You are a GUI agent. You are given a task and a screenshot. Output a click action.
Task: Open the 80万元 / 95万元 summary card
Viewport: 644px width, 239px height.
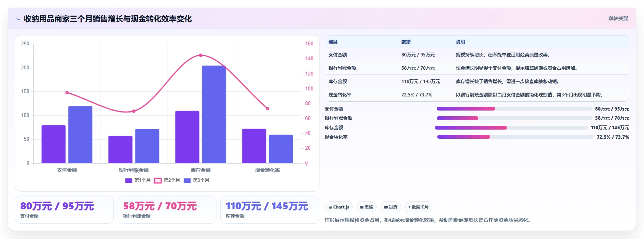[64, 210]
